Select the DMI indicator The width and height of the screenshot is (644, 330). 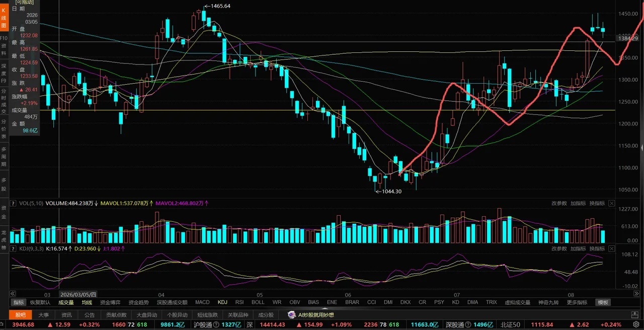(388, 302)
